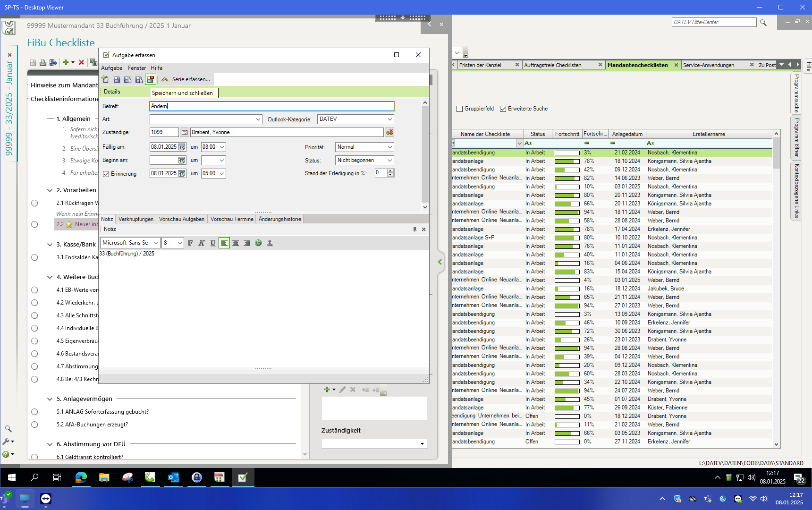Disable the Erweiterte Suche checkbox
This screenshot has width=812, height=510.
pos(503,109)
